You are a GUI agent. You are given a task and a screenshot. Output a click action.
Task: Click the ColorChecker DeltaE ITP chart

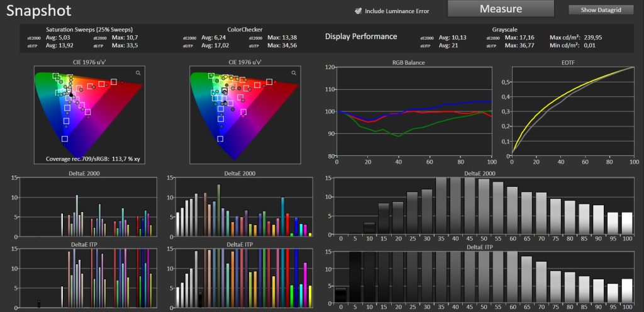[243, 278]
